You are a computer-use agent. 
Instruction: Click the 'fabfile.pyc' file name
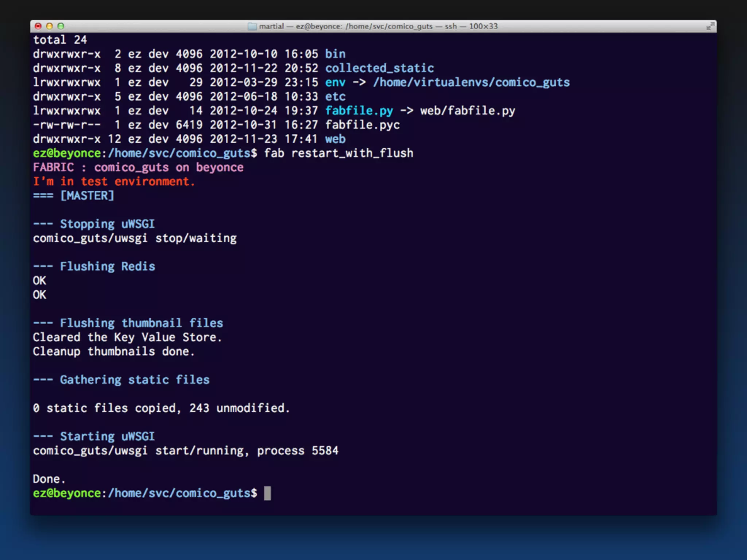click(362, 125)
